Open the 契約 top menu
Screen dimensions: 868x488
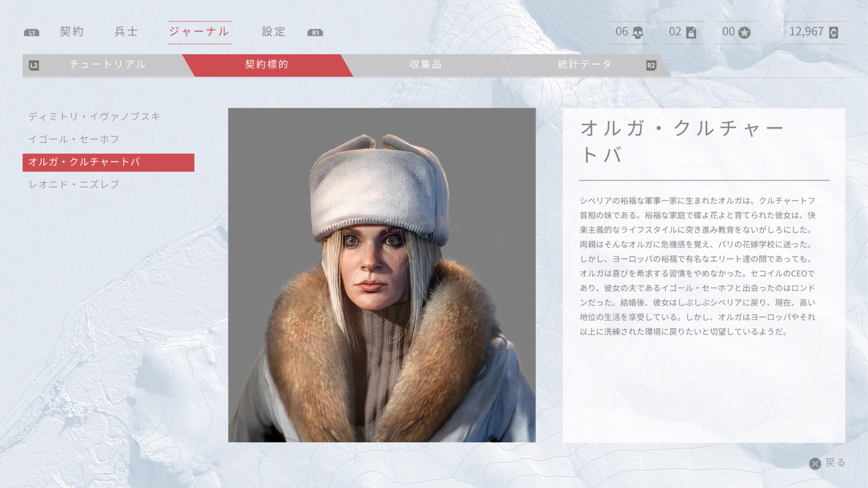72,32
